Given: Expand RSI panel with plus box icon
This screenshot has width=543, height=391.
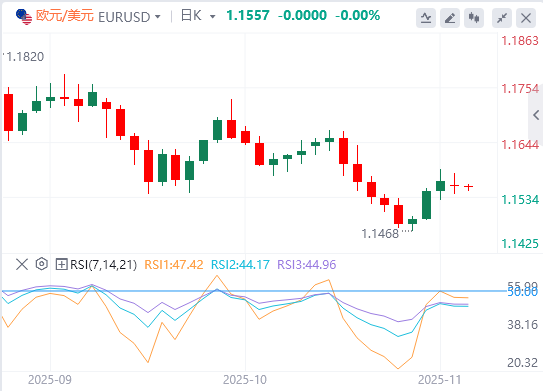Looking at the screenshot, I should [61, 265].
